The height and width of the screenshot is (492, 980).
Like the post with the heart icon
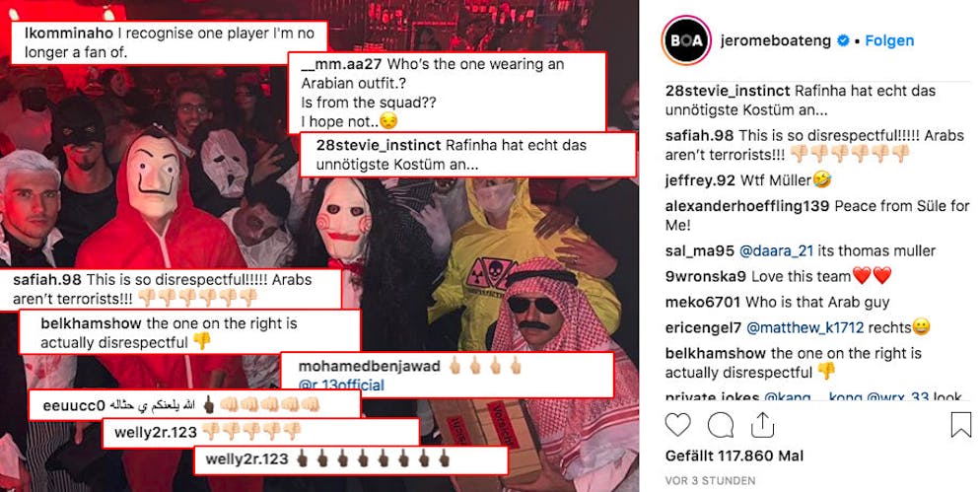[x=677, y=425]
